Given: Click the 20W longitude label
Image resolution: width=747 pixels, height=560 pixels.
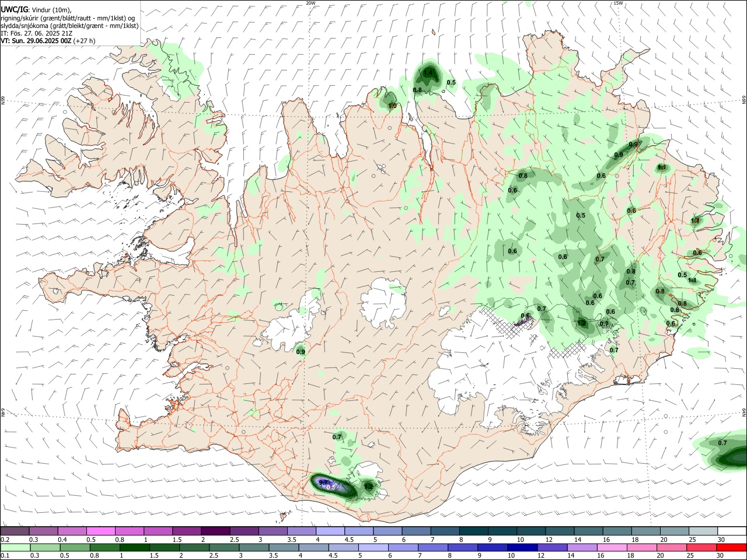Looking at the screenshot, I should tap(310, 3).
